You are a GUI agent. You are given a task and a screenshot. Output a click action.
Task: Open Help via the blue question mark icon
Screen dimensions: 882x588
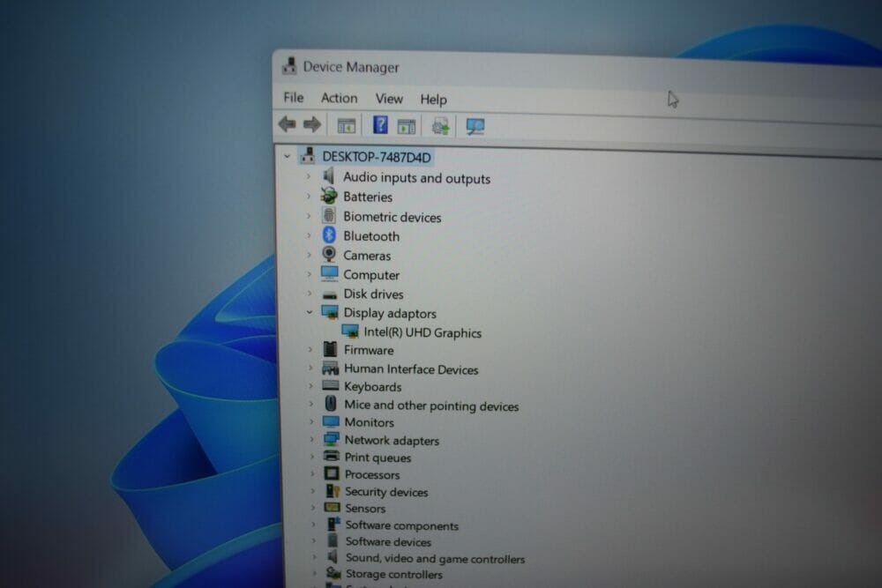pos(380,125)
